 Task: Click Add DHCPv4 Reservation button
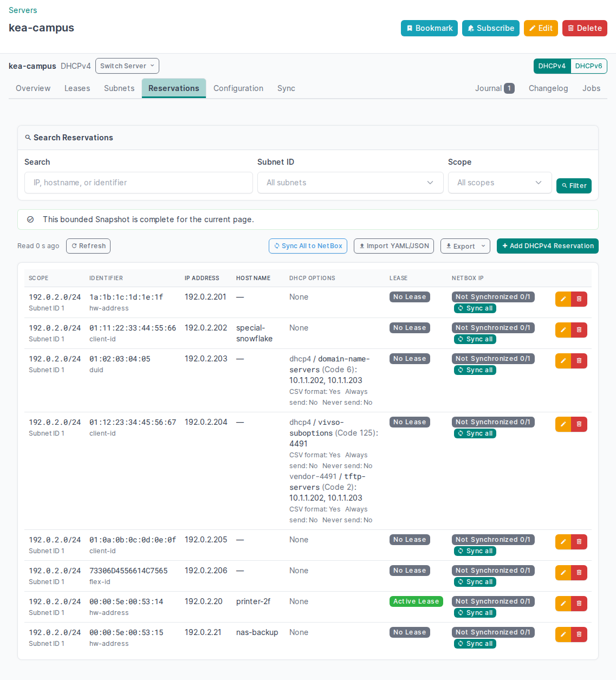548,246
